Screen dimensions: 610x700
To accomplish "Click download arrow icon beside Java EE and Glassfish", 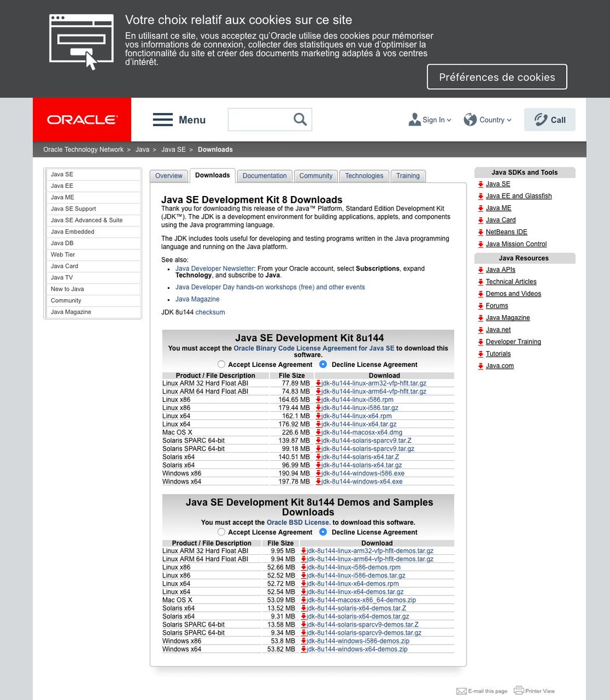I will click(480, 196).
